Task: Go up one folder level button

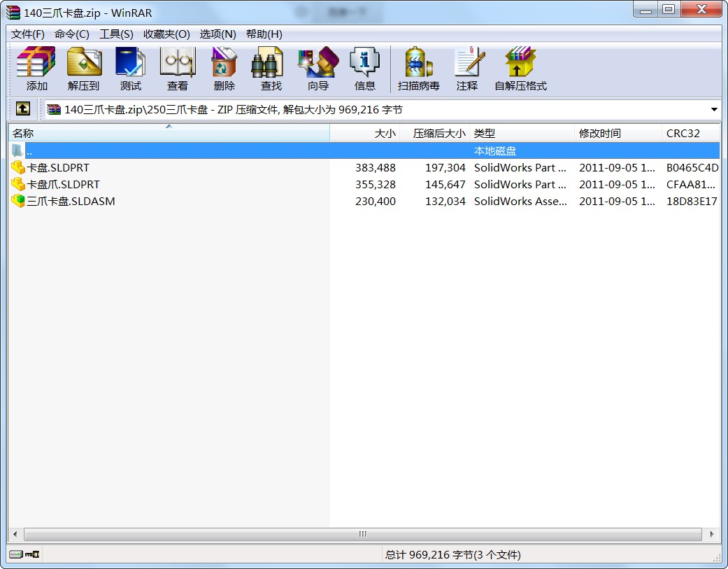Action: click(23, 109)
